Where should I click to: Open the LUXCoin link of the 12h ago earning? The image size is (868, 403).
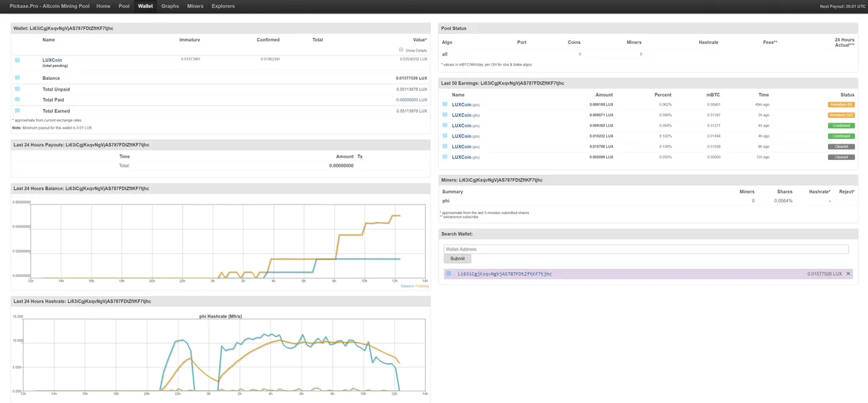(x=462, y=157)
